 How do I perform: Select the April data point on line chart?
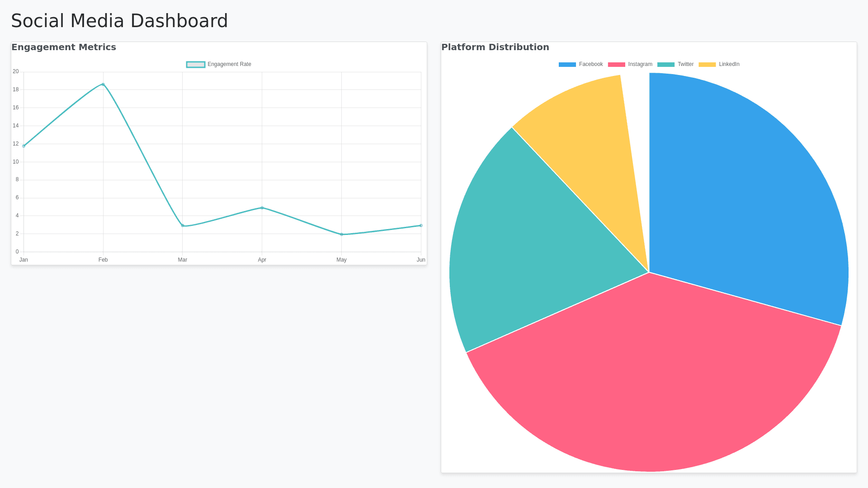click(262, 208)
